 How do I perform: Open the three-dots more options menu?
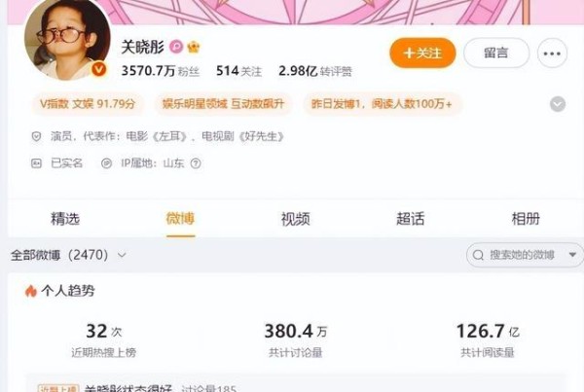[552, 53]
